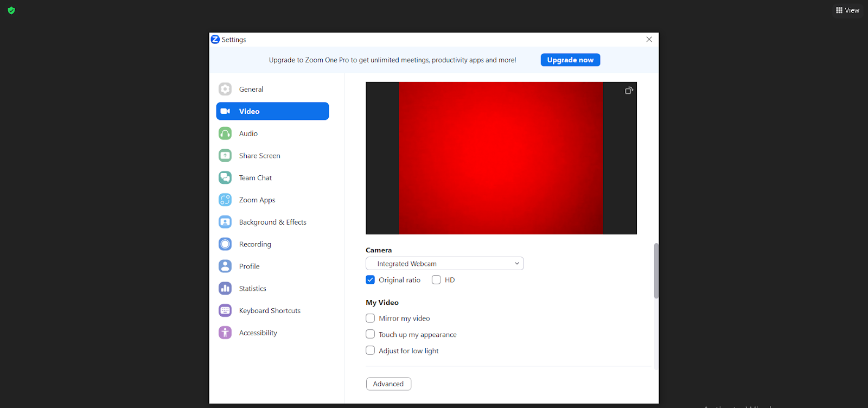Click the settings panel vertical scrollbar
Screen dimensions: 868x408
656,271
